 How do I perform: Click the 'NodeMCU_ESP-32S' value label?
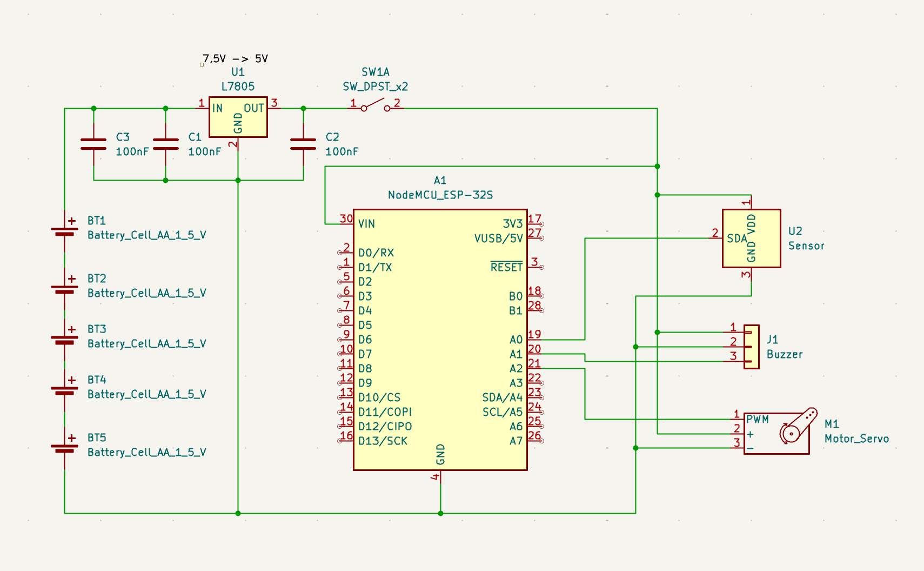point(440,195)
